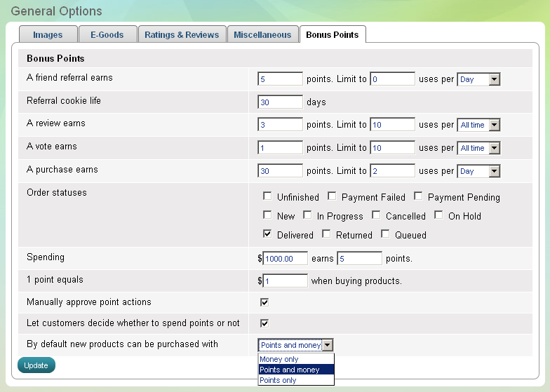Toggle Manually approve point actions checkbox

(x=264, y=302)
